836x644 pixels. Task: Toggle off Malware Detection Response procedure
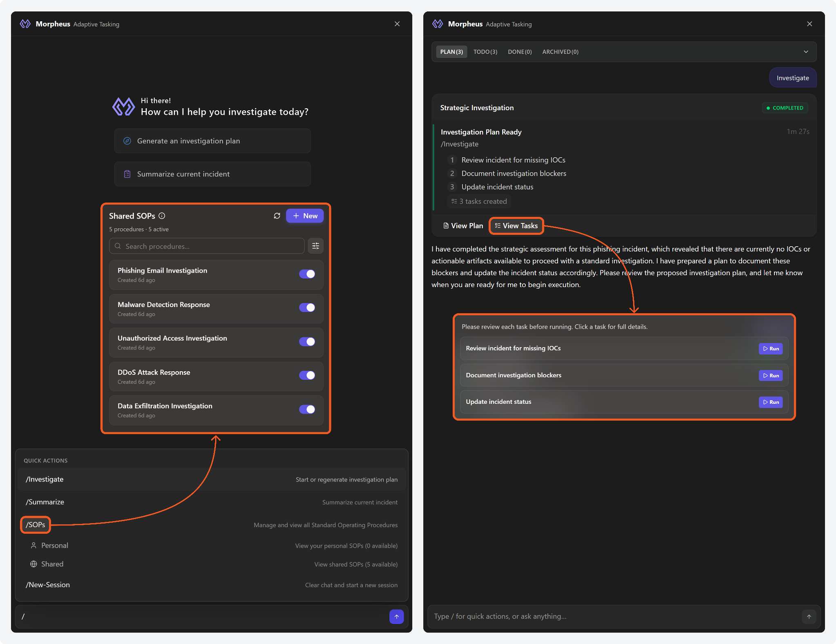click(x=307, y=308)
